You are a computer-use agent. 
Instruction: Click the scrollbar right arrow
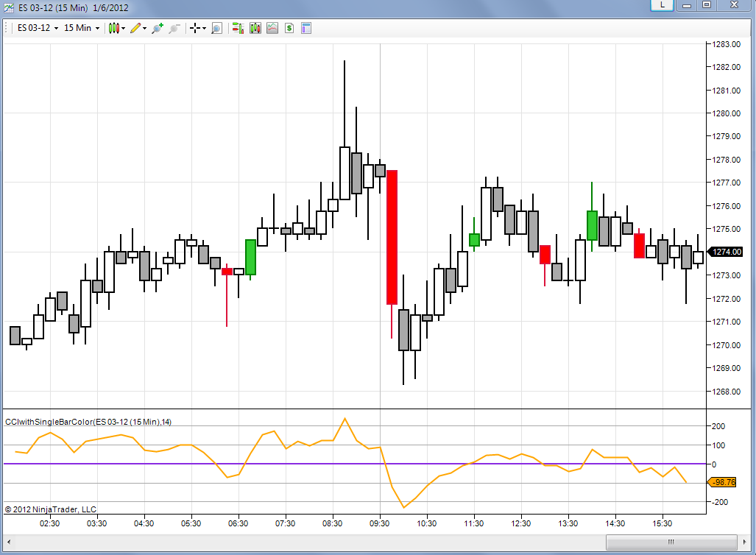(x=746, y=542)
